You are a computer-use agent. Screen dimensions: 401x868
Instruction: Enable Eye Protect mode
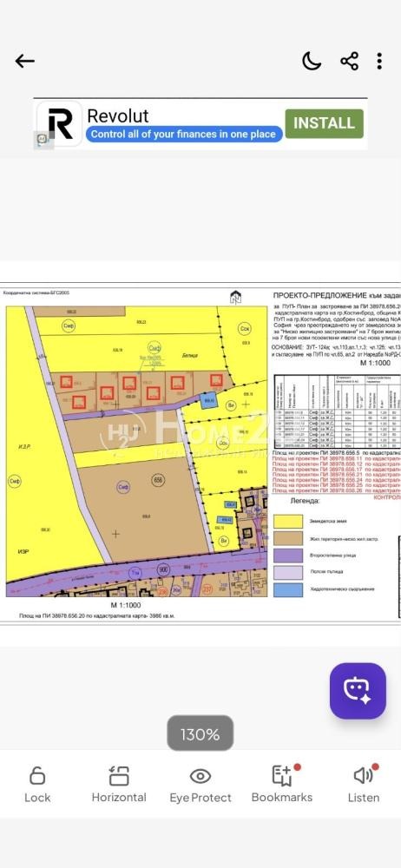pos(200,785)
